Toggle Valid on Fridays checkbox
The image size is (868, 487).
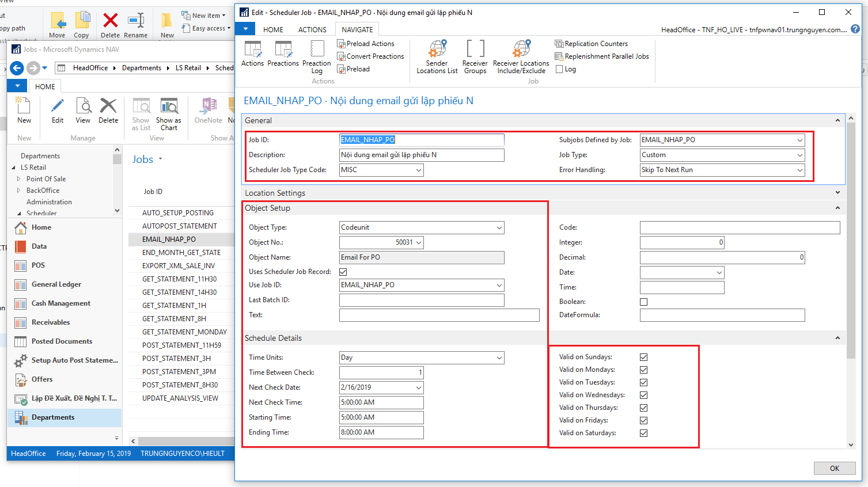pyautogui.click(x=643, y=420)
